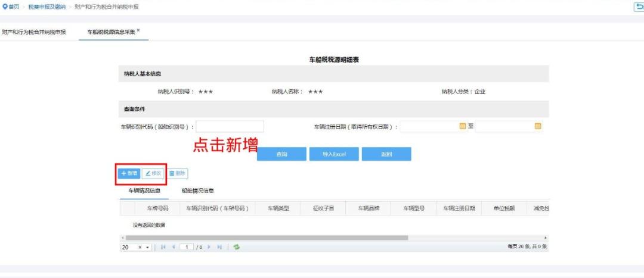
Task: Click the 新增 (add) button
Action: pos(128,173)
